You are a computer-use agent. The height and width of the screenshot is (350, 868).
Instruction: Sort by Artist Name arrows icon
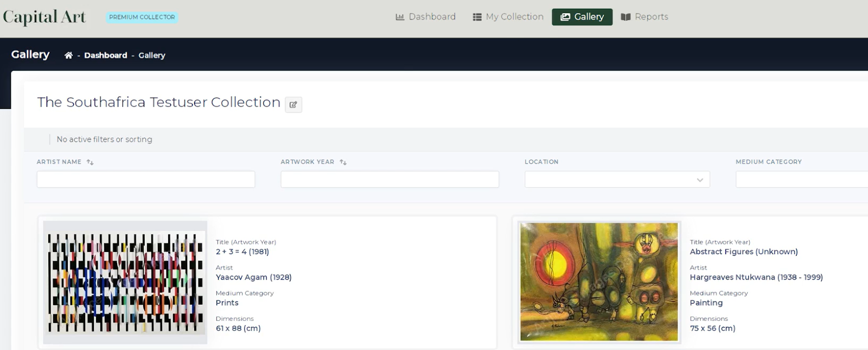click(x=90, y=162)
